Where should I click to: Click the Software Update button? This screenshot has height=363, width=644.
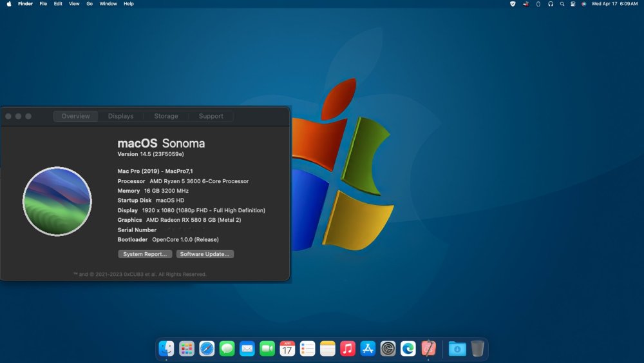point(205,254)
